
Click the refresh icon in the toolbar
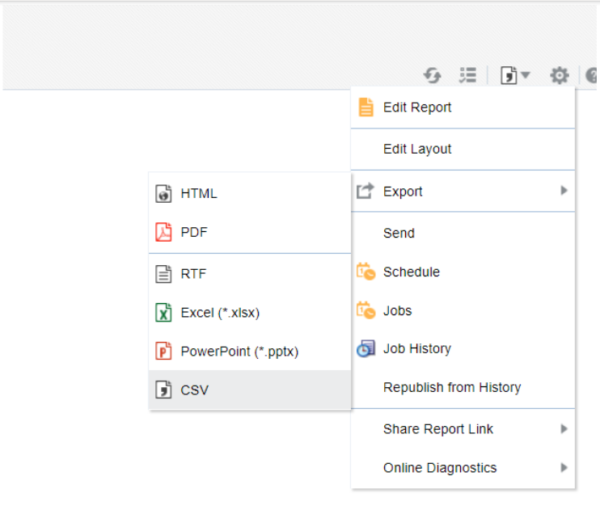(x=432, y=75)
